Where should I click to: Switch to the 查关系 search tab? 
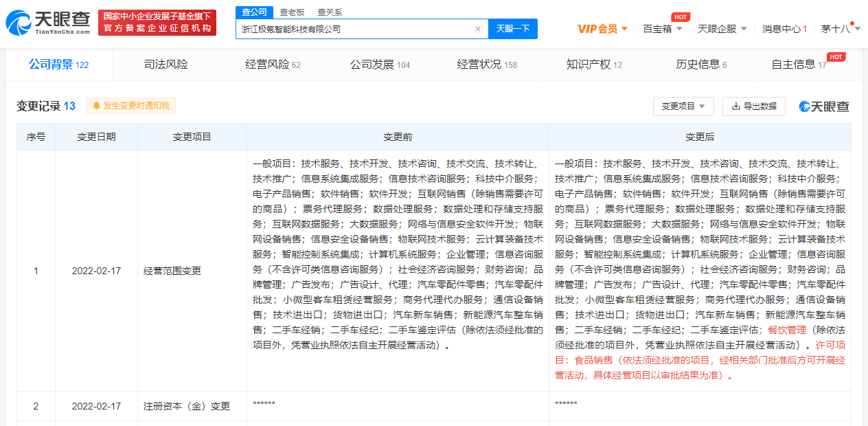coord(330,12)
